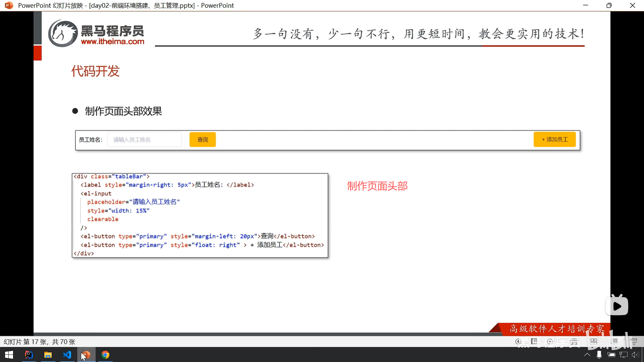Click the 添加员工 add employee button
This screenshot has height=362, width=644.
(x=554, y=139)
